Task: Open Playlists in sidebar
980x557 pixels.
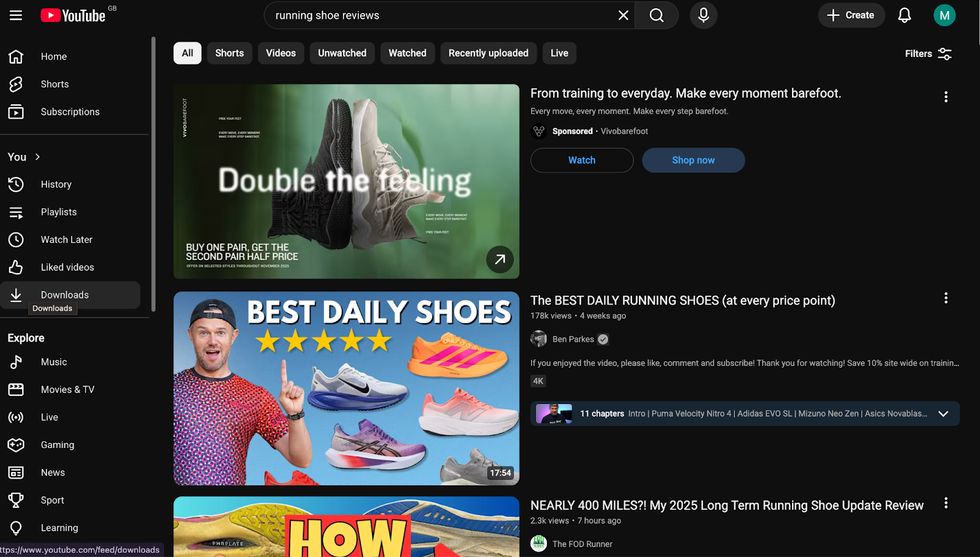Action: pos(70,212)
